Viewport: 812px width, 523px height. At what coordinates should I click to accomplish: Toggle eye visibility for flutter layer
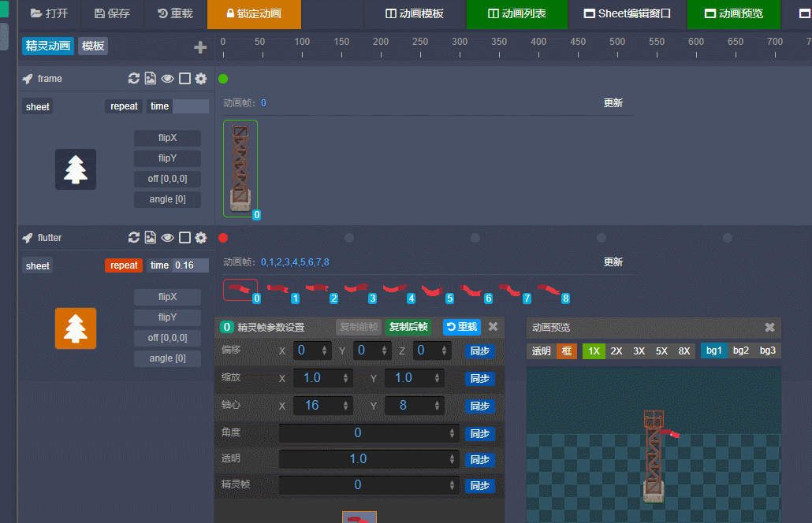[167, 238]
